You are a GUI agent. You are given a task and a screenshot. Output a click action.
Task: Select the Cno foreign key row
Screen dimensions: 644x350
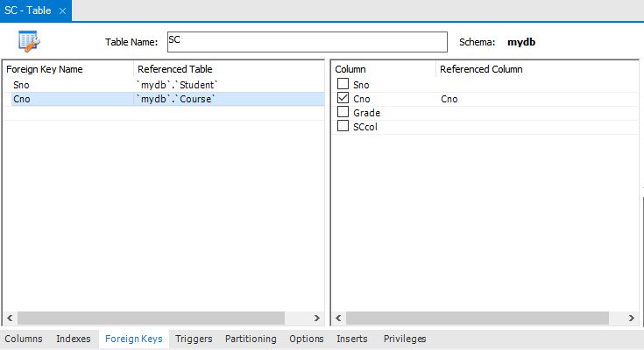70,99
